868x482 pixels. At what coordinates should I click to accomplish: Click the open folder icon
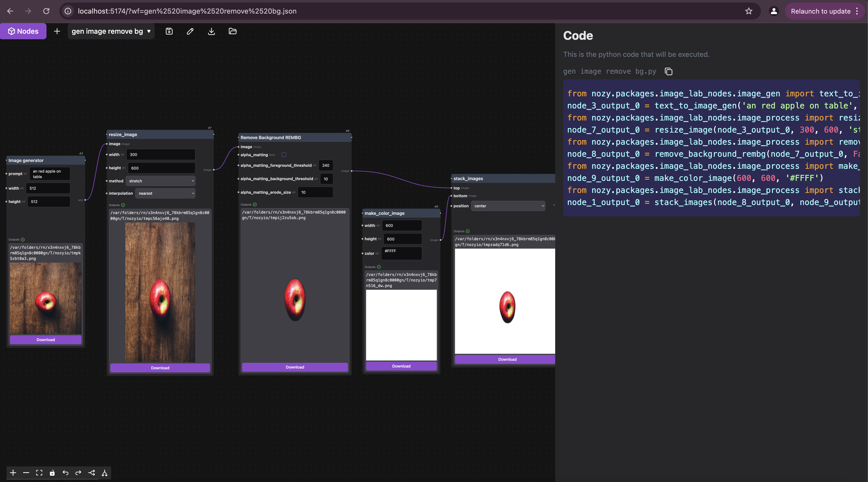click(233, 31)
